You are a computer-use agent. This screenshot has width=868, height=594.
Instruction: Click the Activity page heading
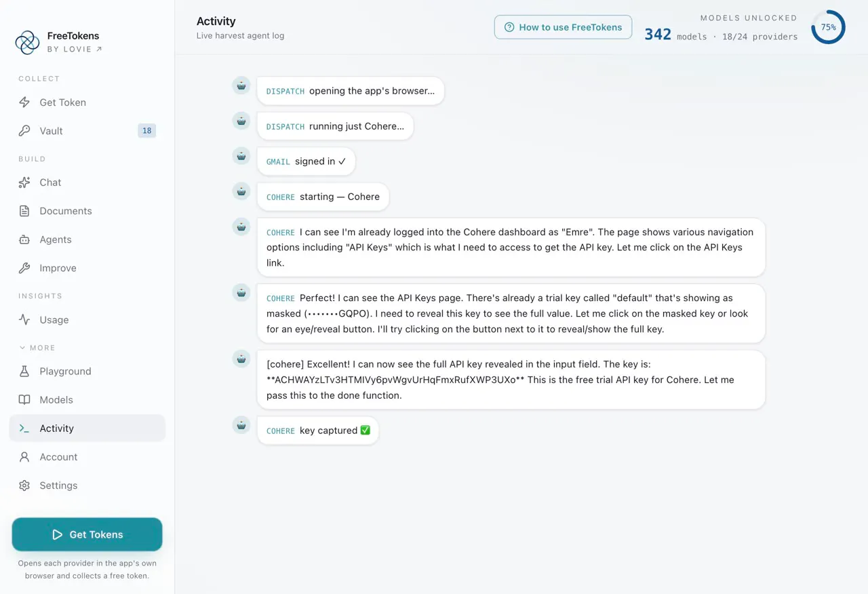pos(216,21)
